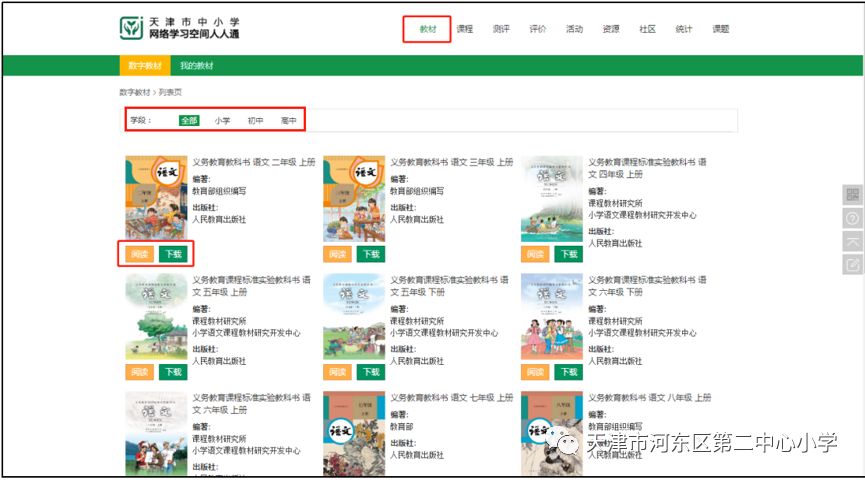The width and height of the screenshot is (865, 480).
Task: Filter by 小学 stage
Action: pyautogui.click(x=222, y=120)
